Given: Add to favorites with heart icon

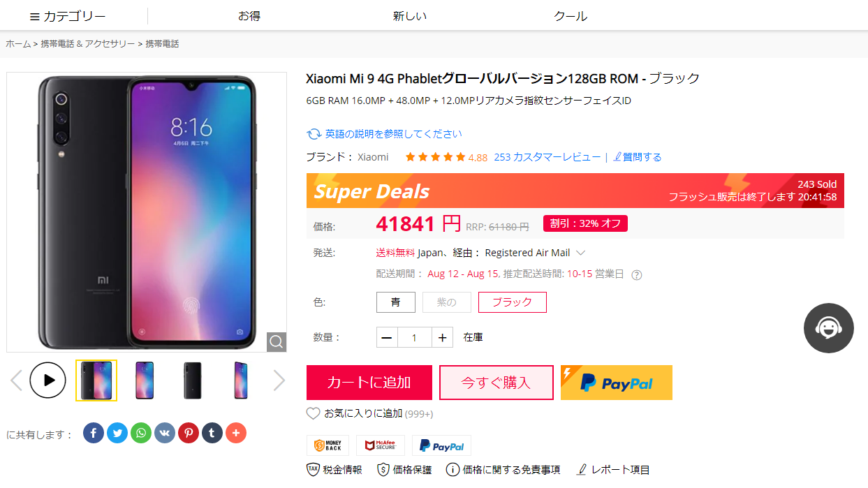Looking at the screenshot, I should pyautogui.click(x=314, y=413).
